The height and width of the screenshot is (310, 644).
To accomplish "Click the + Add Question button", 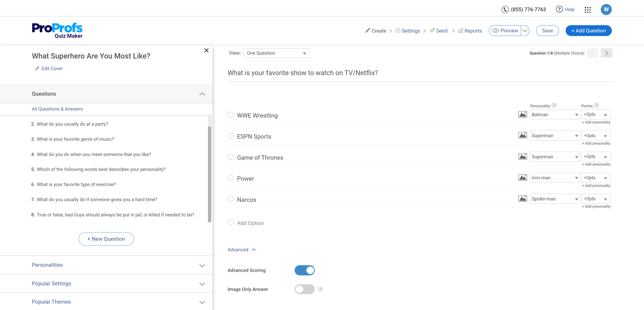I will coord(588,31).
